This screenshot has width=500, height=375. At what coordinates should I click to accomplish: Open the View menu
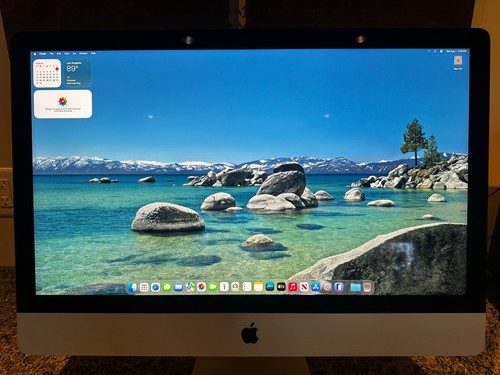[67, 53]
